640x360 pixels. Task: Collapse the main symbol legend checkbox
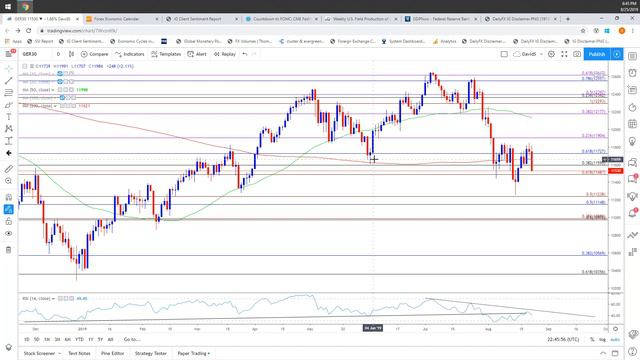click(25, 66)
